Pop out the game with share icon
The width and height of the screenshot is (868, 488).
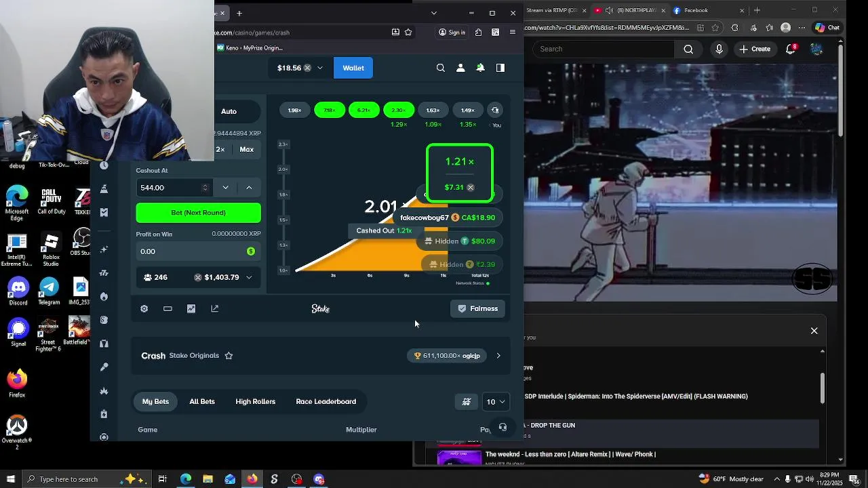coord(215,308)
